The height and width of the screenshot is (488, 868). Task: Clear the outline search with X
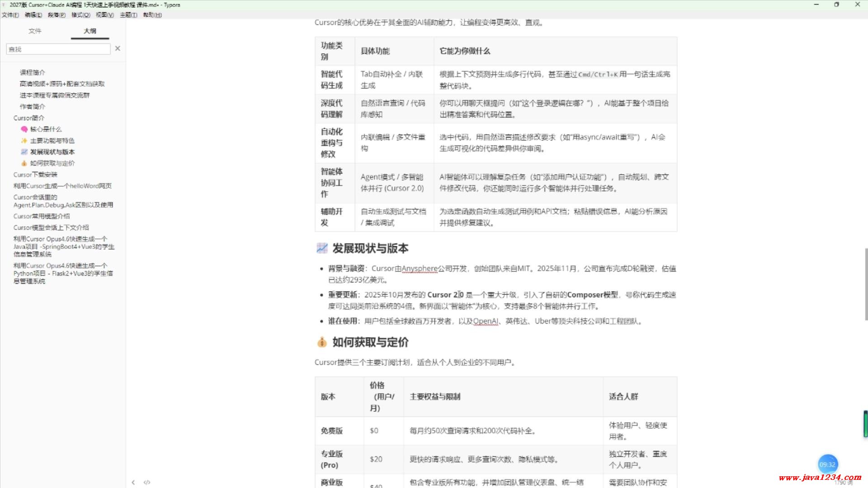point(118,48)
